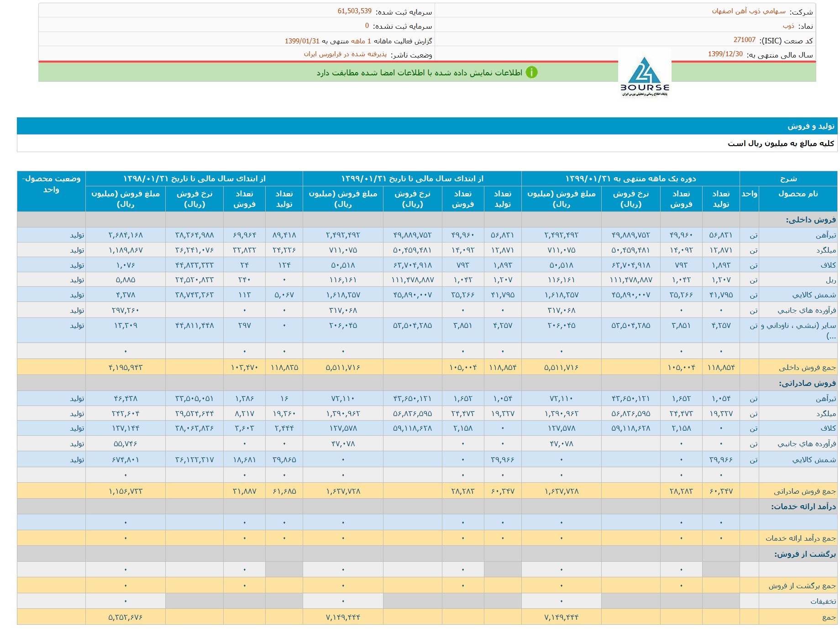
Task: Select the جمع فروش داخلی total row label
Action: tap(807, 368)
